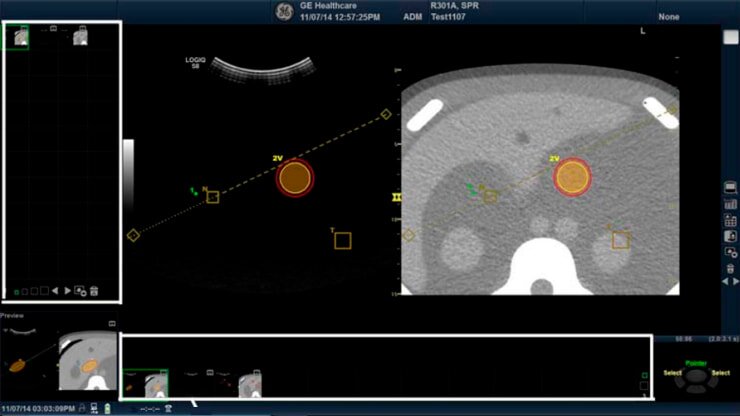Screen dimensions: 740x416
Task: Select the green single-view layout square
Action: [16, 292]
